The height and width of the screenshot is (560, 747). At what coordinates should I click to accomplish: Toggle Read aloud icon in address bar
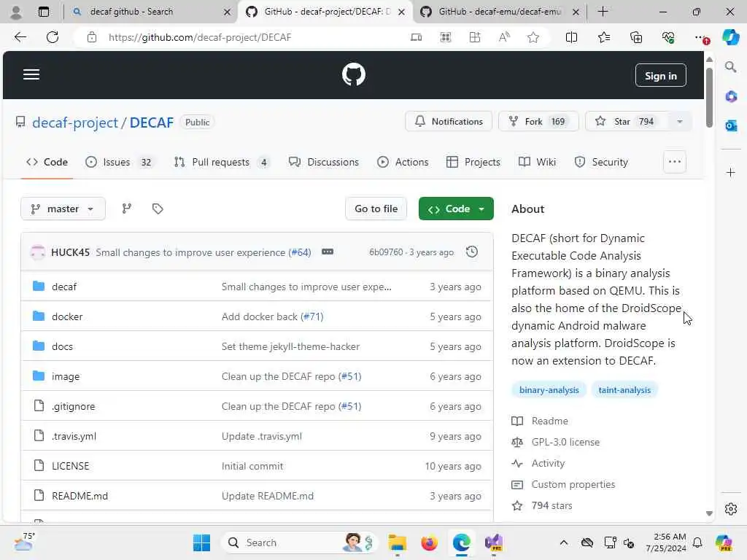pyautogui.click(x=504, y=37)
